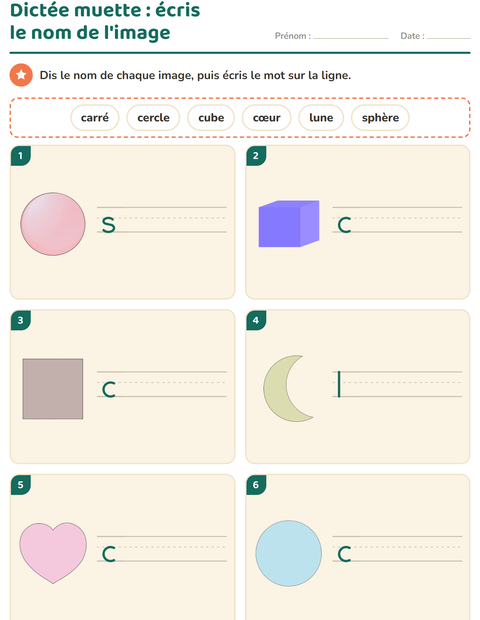Image resolution: width=480 pixels, height=620 pixels.
Task: Click the writing line beside the moon
Action: tap(397, 384)
